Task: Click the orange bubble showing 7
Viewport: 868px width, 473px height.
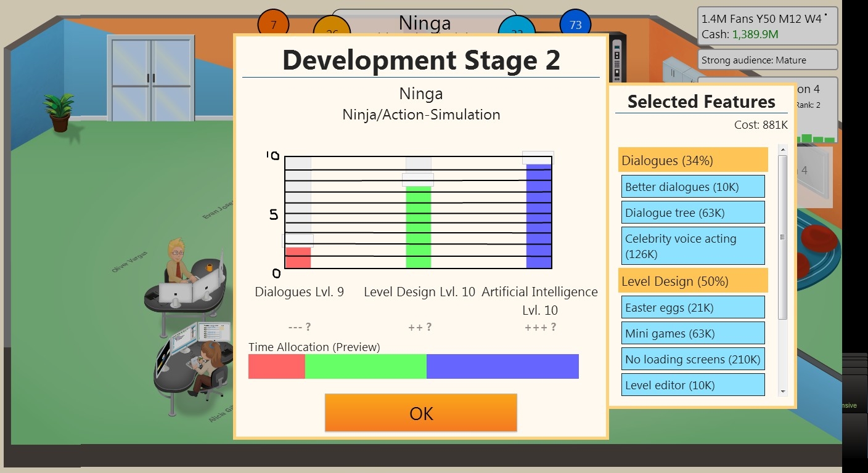Action: pyautogui.click(x=274, y=24)
